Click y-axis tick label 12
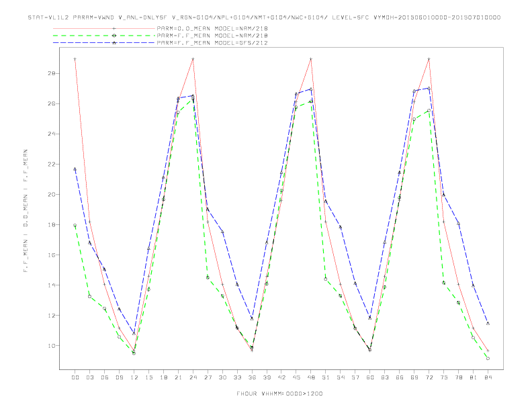 [50, 316]
